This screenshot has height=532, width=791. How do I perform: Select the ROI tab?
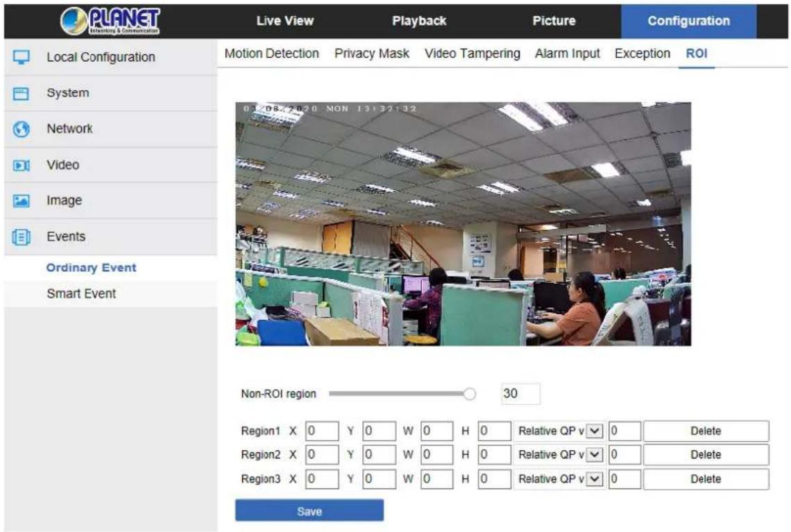click(x=697, y=53)
